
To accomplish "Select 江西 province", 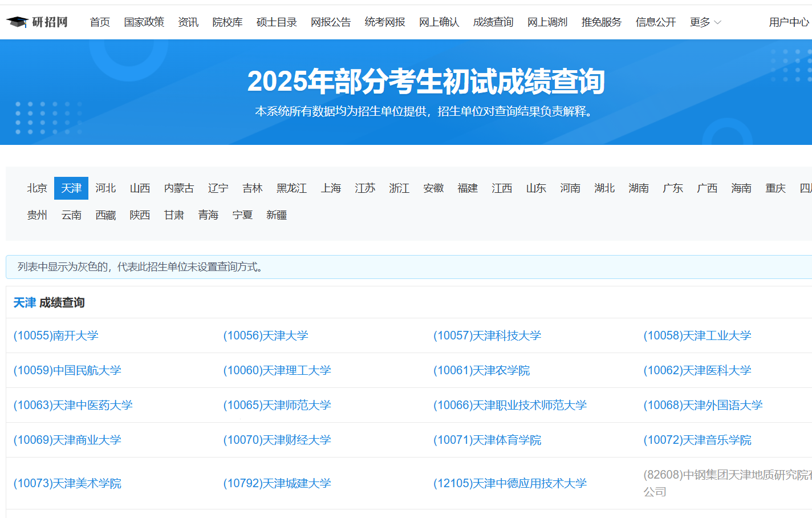I will point(502,188).
